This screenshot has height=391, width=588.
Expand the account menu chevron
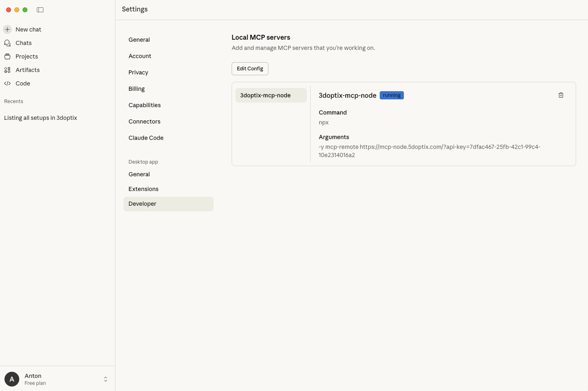[x=106, y=379]
